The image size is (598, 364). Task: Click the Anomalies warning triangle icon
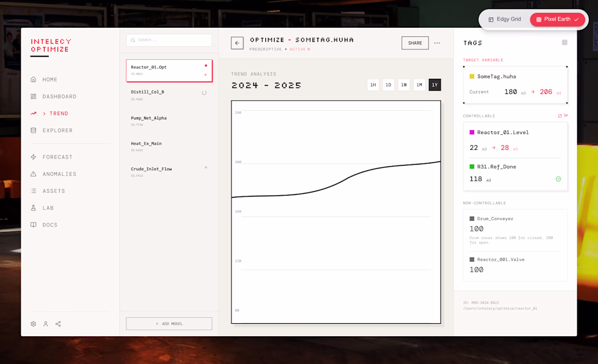34,174
